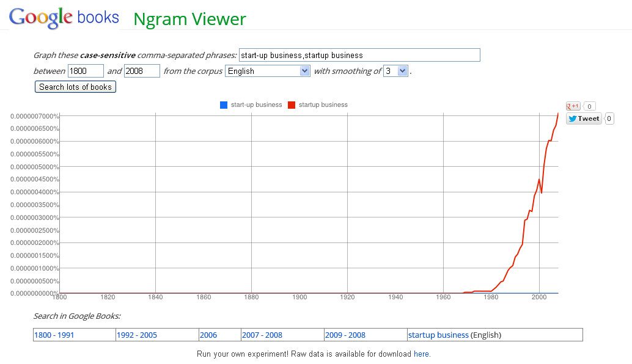Click the raw data 'here' link
The image size is (632, 364).
tap(421, 354)
